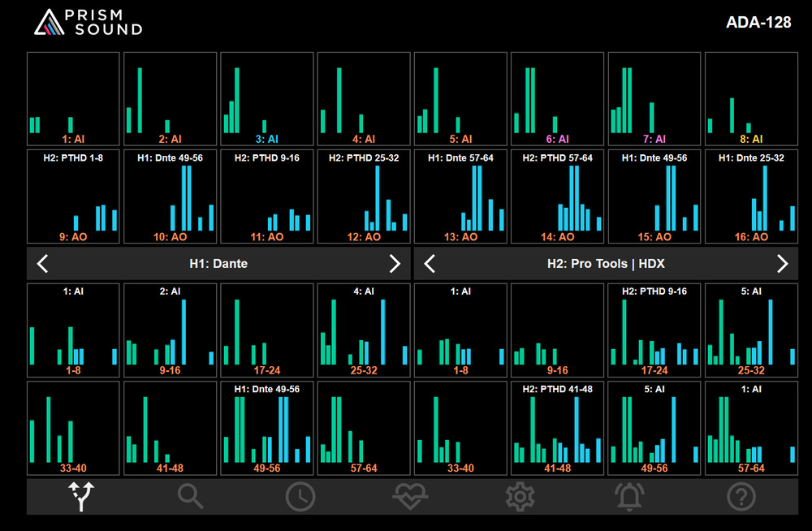Go to next host from H1: Dante
Screen dimensions: 812x531
click(x=395, y=264)
